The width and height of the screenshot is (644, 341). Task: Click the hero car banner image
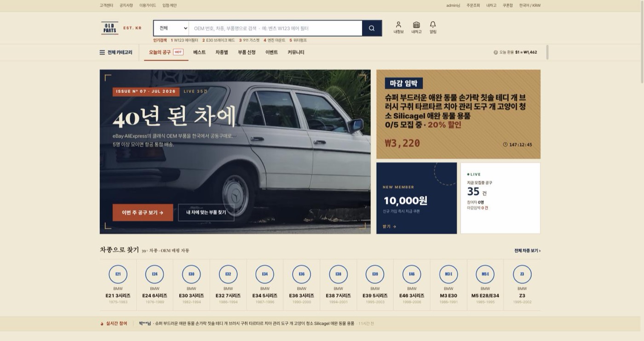point(235,152)
